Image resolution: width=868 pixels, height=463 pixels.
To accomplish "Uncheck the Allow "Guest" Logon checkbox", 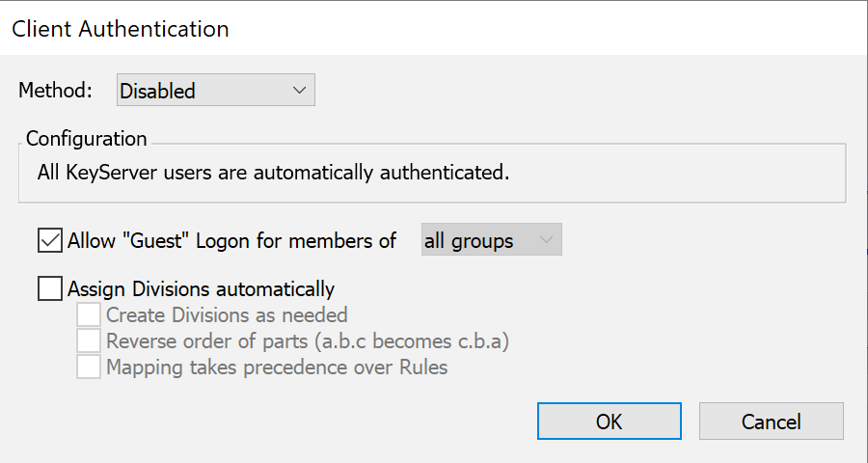I will (x=50, y=240).
